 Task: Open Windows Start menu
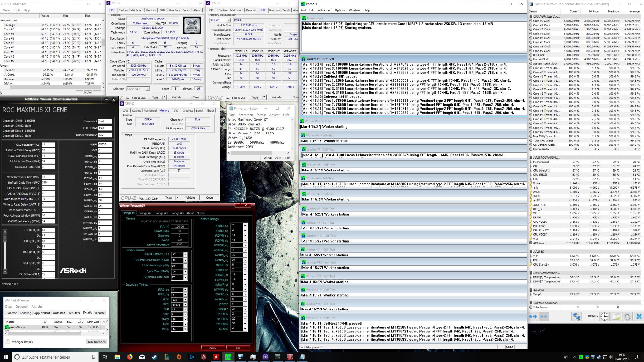tap(6, 357)
